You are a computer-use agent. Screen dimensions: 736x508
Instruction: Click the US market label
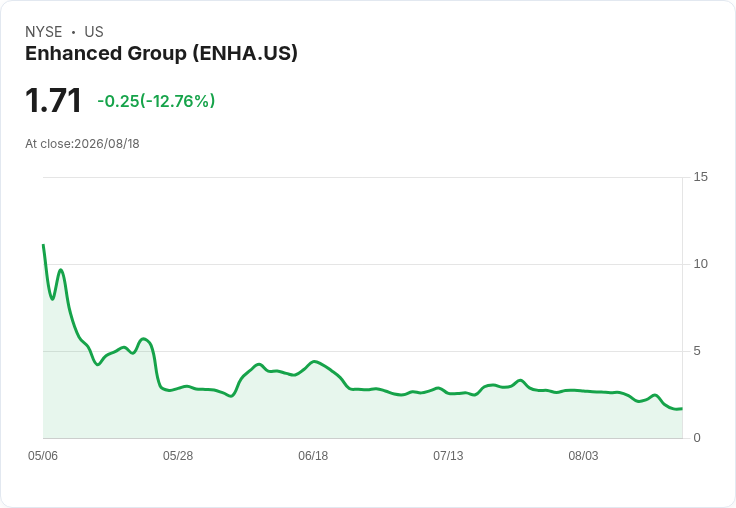tap(94, 32)
